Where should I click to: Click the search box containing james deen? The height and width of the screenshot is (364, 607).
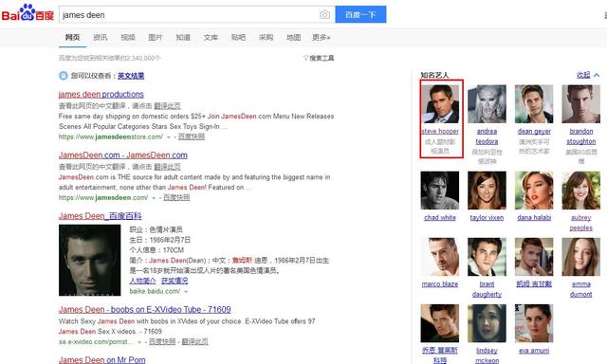197,15
